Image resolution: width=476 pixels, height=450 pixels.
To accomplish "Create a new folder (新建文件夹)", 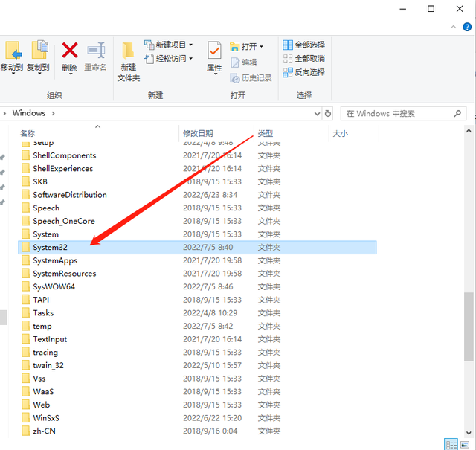I will point(129,62).
